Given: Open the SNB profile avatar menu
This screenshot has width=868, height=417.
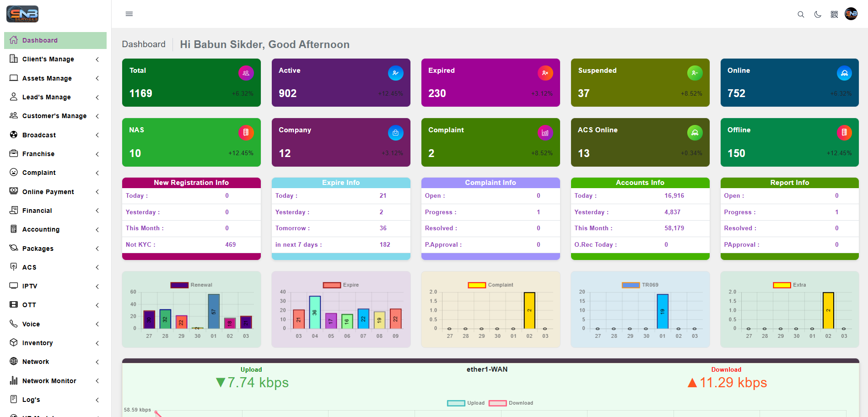Looking at the screenshot, I should tap(852, 14).
